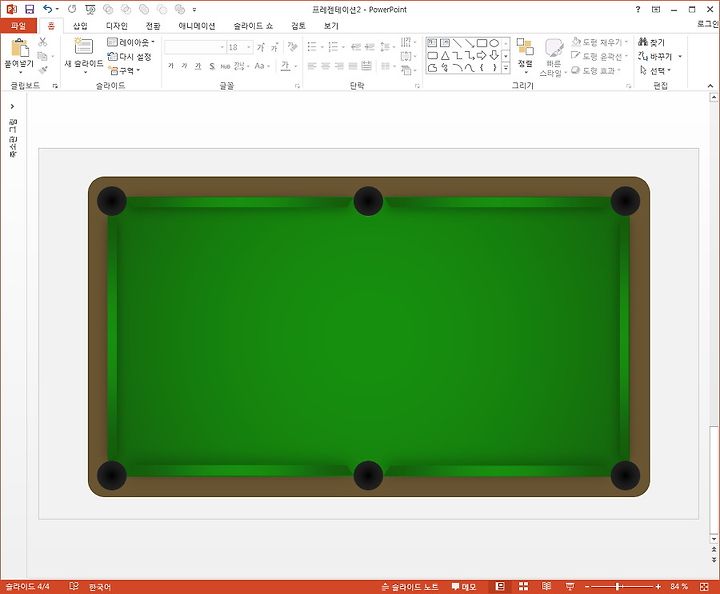This screenshot has width=720, height=594.
Task: Open the Slide Show (슬라이드 쇼) tab
Action: (253, 26)
